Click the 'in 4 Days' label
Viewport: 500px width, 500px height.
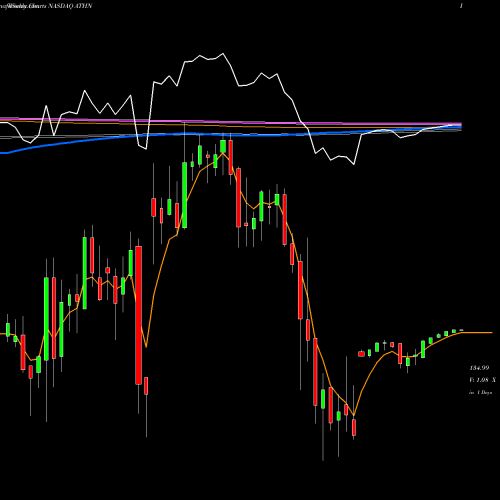click(x=480, y=393)
